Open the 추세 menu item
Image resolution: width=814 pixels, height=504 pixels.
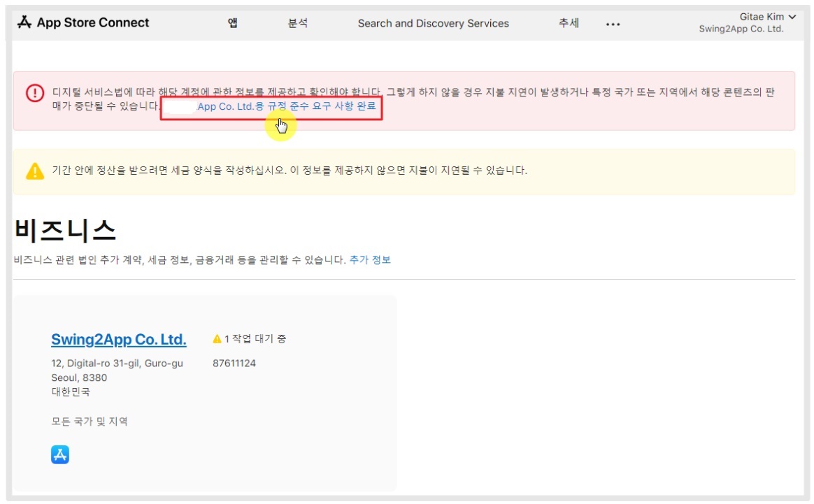pyautogui.click(x=569, y=23)
